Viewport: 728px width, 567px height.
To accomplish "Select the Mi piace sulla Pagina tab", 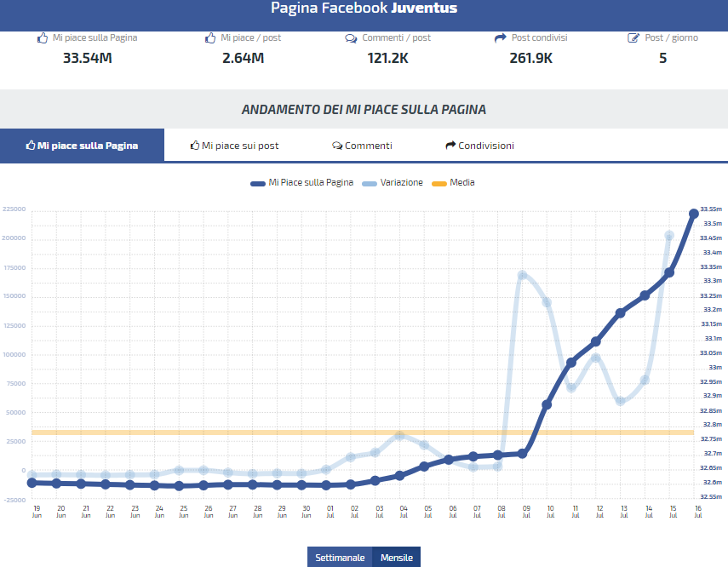I will pos(83,146).
